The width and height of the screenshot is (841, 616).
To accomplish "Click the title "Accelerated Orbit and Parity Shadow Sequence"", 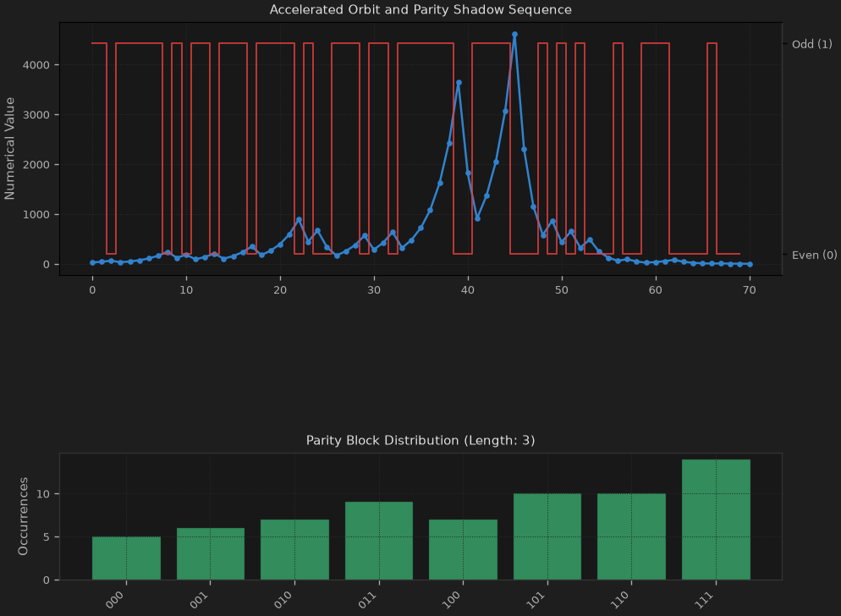I will pos(420,9).
